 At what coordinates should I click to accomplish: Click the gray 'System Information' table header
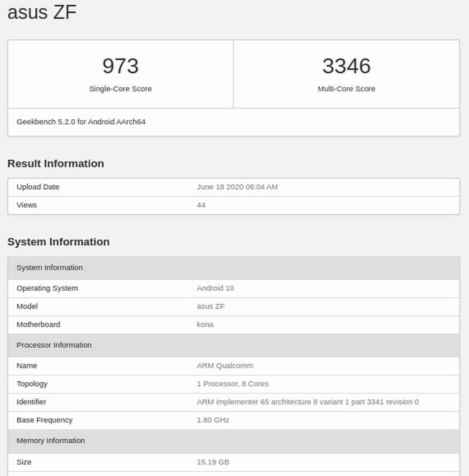[233, 268]
